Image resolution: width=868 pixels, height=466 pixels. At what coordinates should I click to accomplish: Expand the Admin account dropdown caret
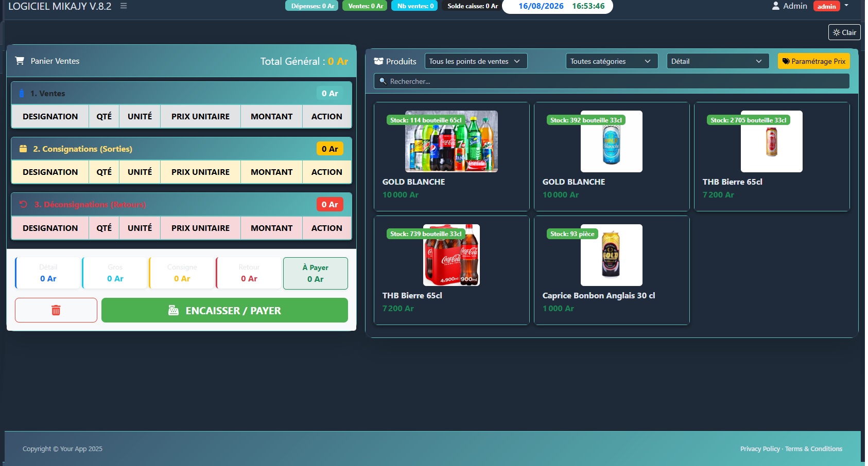coord(846,6)
